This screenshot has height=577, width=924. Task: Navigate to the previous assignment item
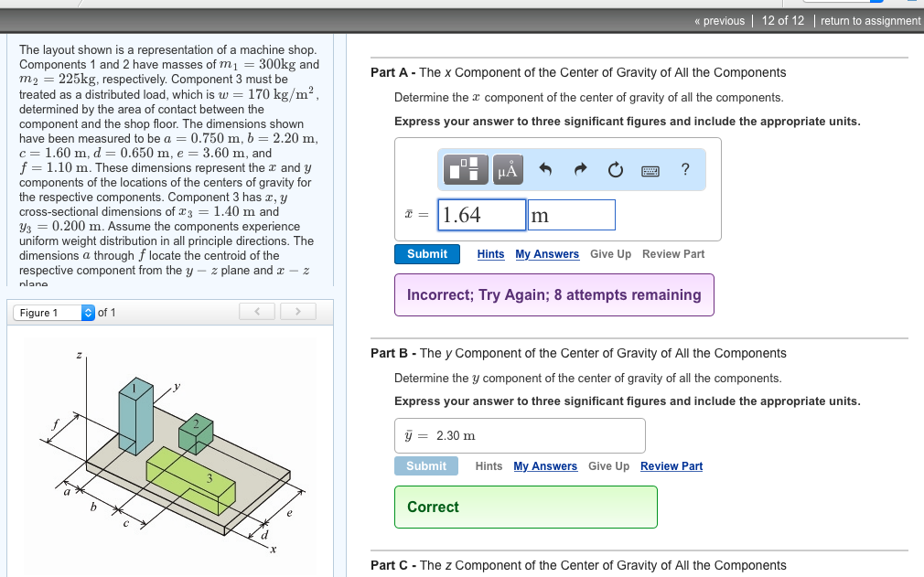[x=717, y=20]
